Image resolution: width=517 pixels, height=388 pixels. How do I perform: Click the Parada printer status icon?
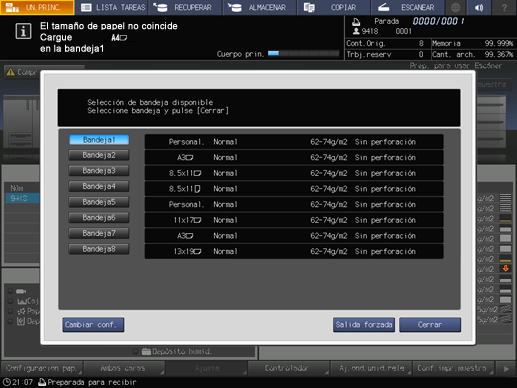356,22
